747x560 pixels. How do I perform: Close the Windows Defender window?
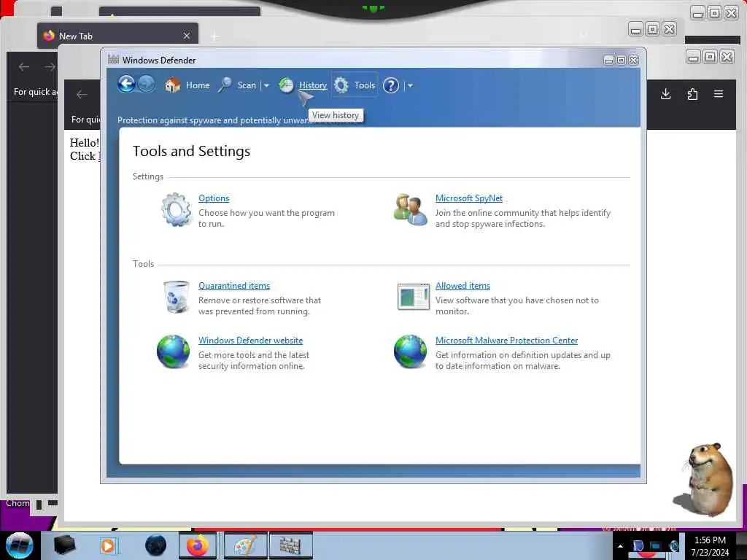(x=634, y=60)
